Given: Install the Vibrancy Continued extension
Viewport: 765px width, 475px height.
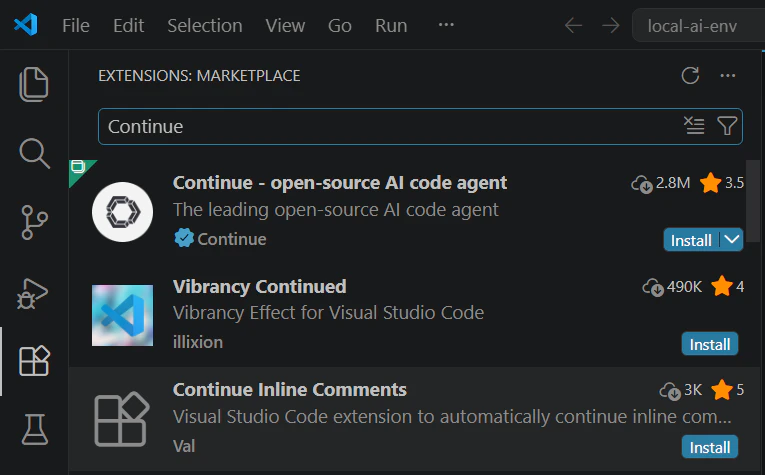Looking at the screenshot, I should [709, 344].
